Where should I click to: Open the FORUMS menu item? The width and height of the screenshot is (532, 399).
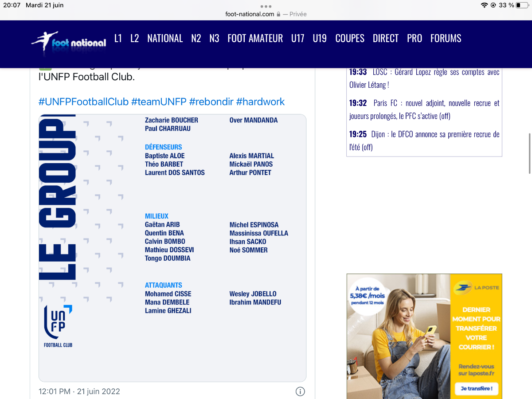click(x=446, y=39)
